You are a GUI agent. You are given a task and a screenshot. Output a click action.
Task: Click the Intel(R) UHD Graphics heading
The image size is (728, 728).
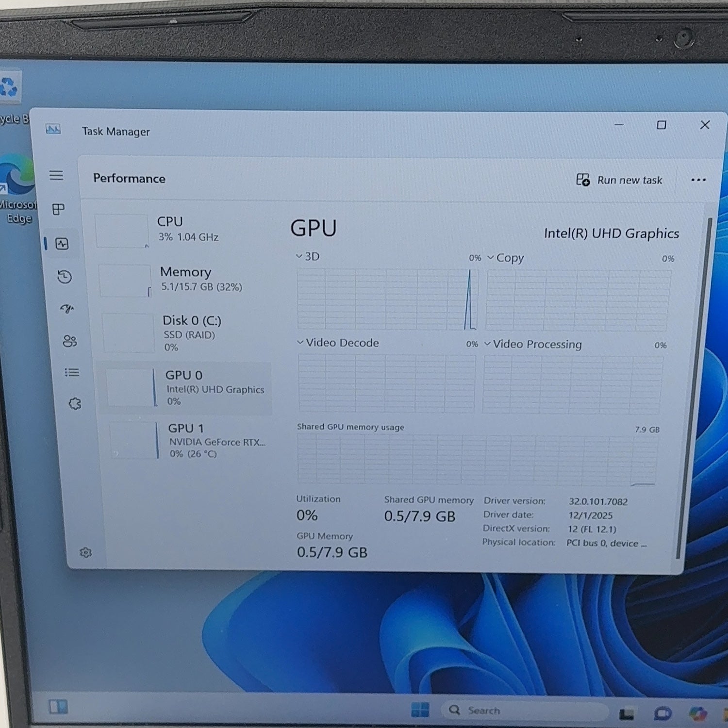coord(611,233)
